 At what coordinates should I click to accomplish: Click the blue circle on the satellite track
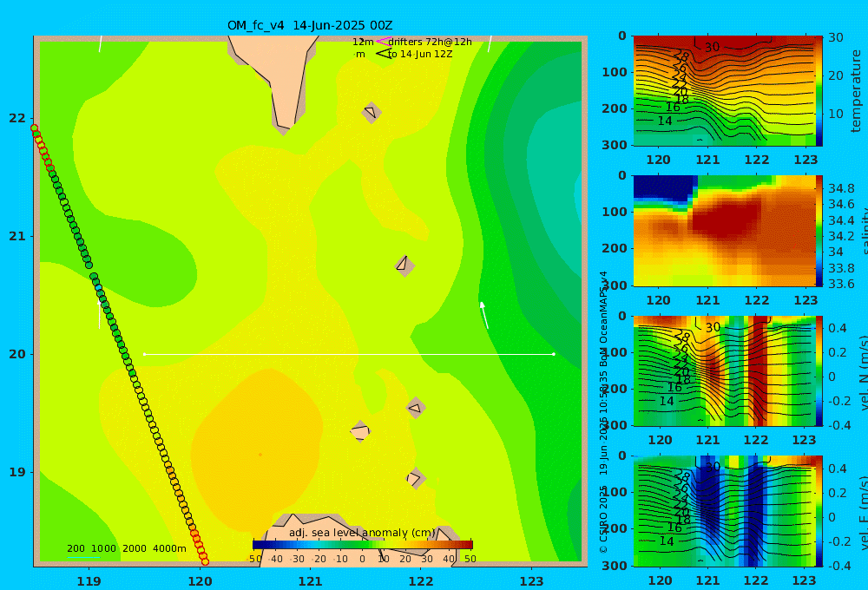99,288
